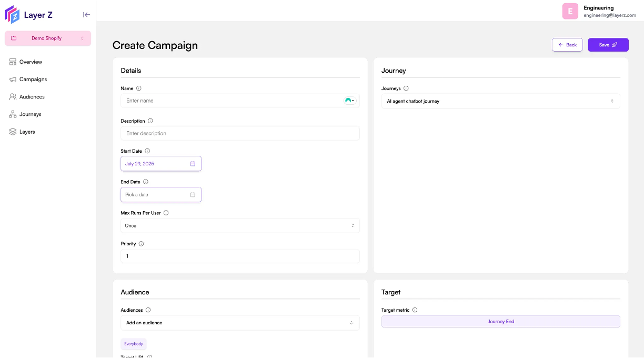Screen dimensions: 644x358
Task: Open the Overview section in the sidebar
Action: tap(30, 62)
